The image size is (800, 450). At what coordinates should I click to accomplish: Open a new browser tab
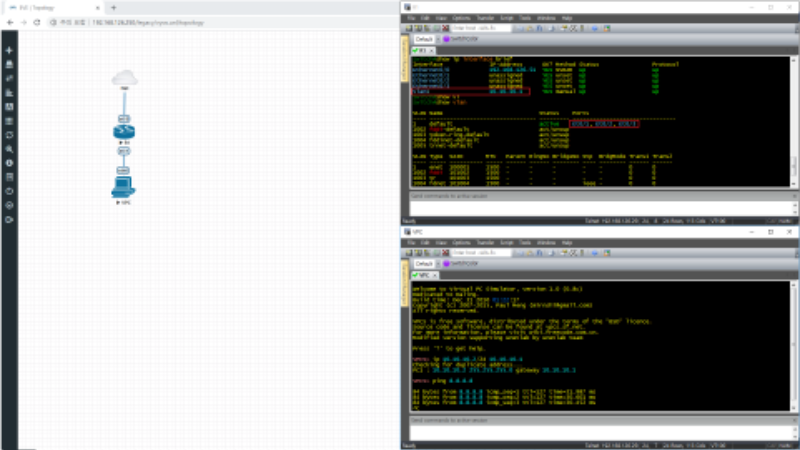pos(113,7)
